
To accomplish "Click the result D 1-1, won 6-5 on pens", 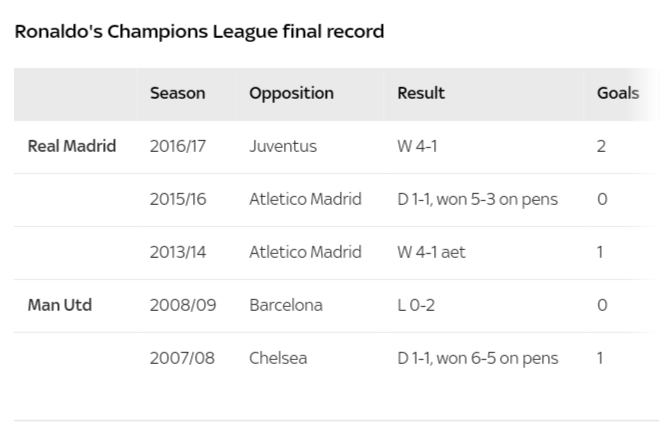I will click(x=478, y=358).
